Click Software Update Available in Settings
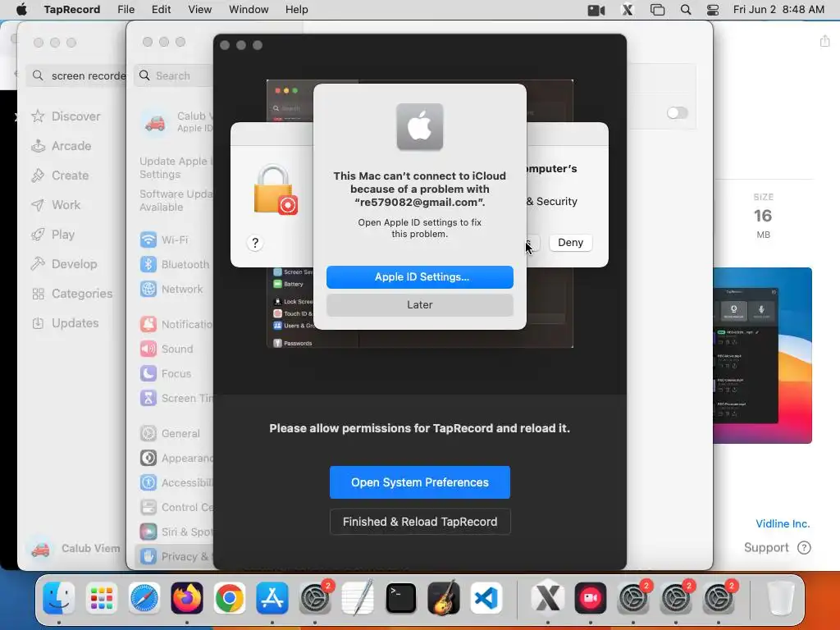Image resolution: width=840 pixels, height=630 pixels. [x=176, y=200]
